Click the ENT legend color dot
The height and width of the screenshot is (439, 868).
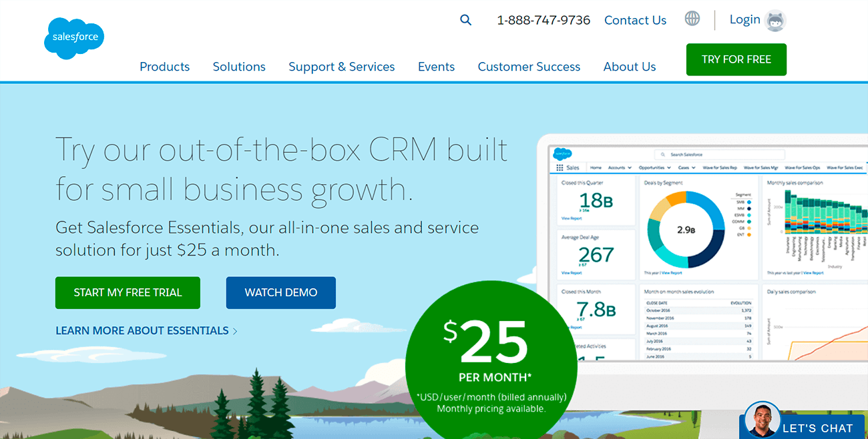coord(750,235)
